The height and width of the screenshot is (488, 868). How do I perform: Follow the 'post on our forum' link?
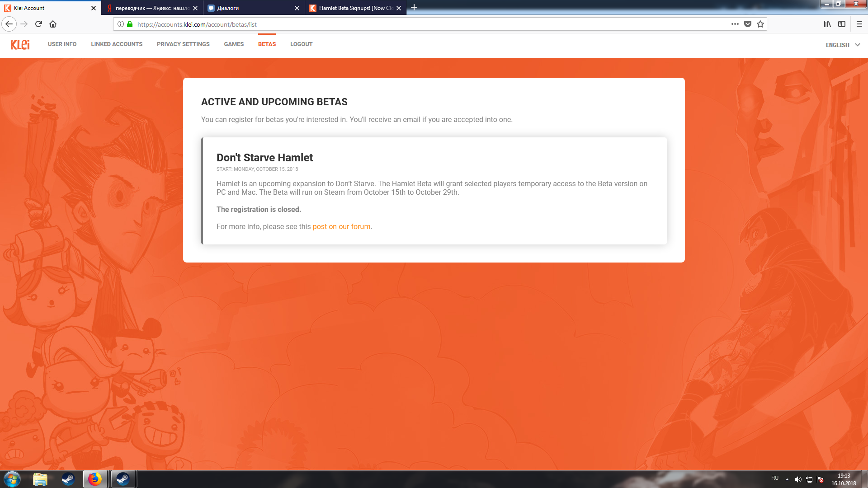pyautogui.click(x=341, y=227)
